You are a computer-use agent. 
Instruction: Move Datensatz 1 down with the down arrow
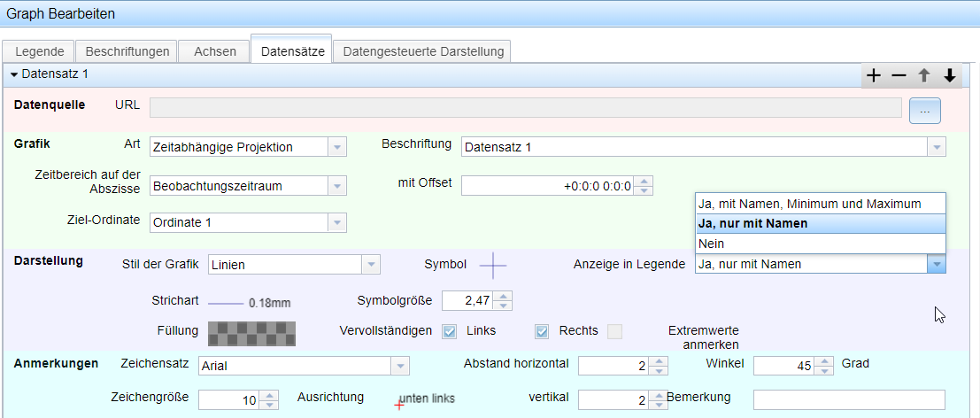949,75
